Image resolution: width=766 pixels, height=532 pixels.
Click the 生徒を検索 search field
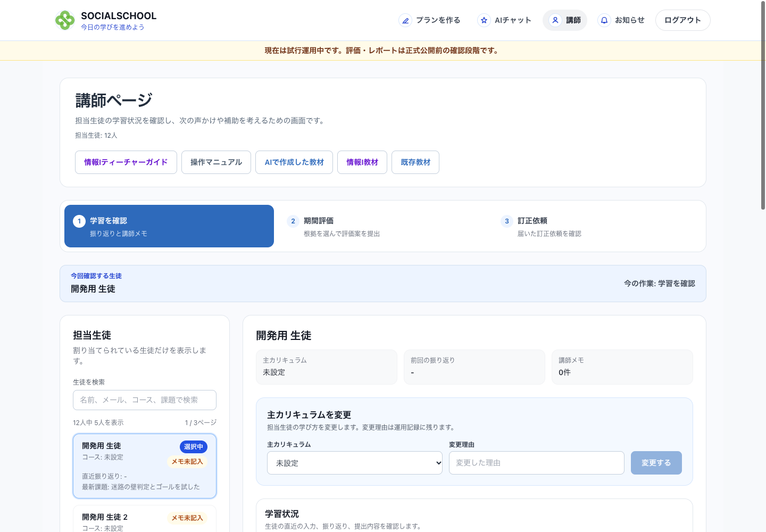click(x=145, y=400)
